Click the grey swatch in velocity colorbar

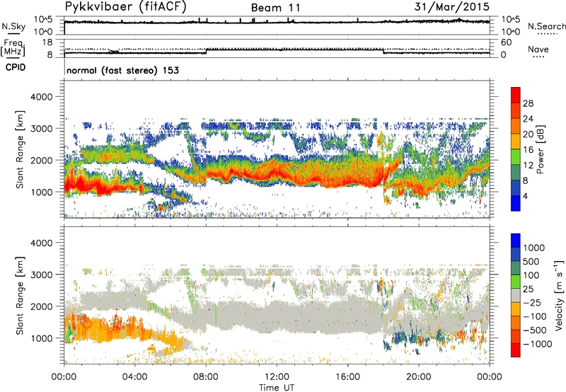click(516, 296)
